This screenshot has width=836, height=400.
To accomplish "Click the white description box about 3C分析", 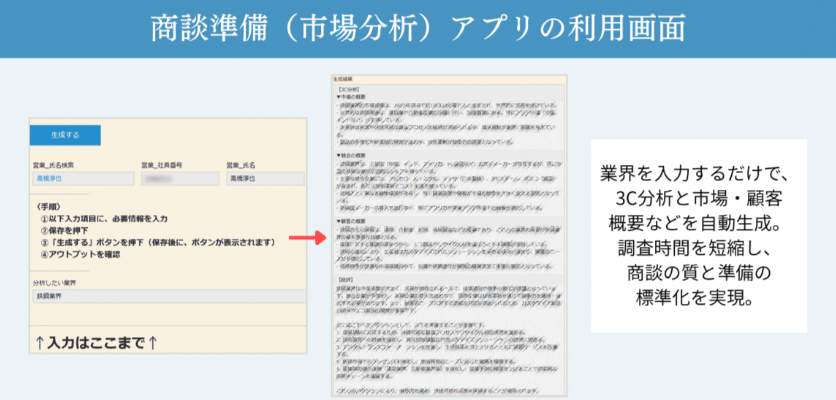I will point(699,235).
